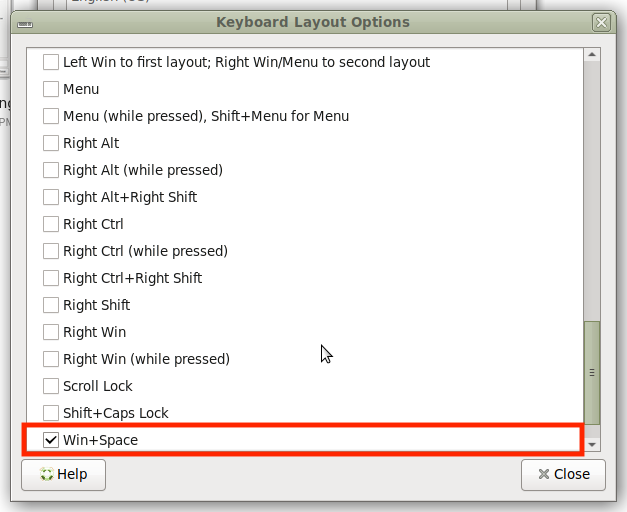Tick the Scroll Lock checkbox

(x=51, y=386)
